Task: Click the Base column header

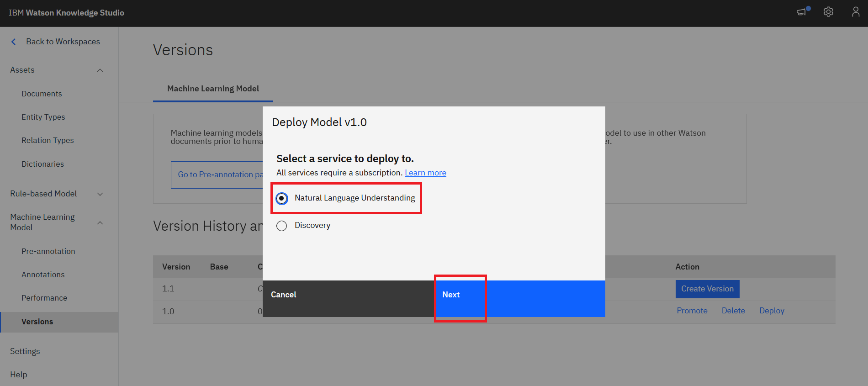Action: (x=219, y=267)
